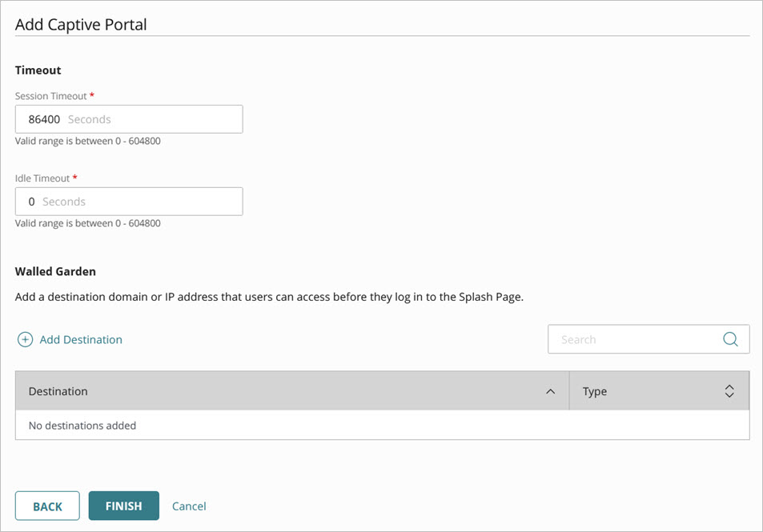This screenshot has height=532, width=763.
Task: Click the double sort chevrons on Type column
Action: point(729,391)
